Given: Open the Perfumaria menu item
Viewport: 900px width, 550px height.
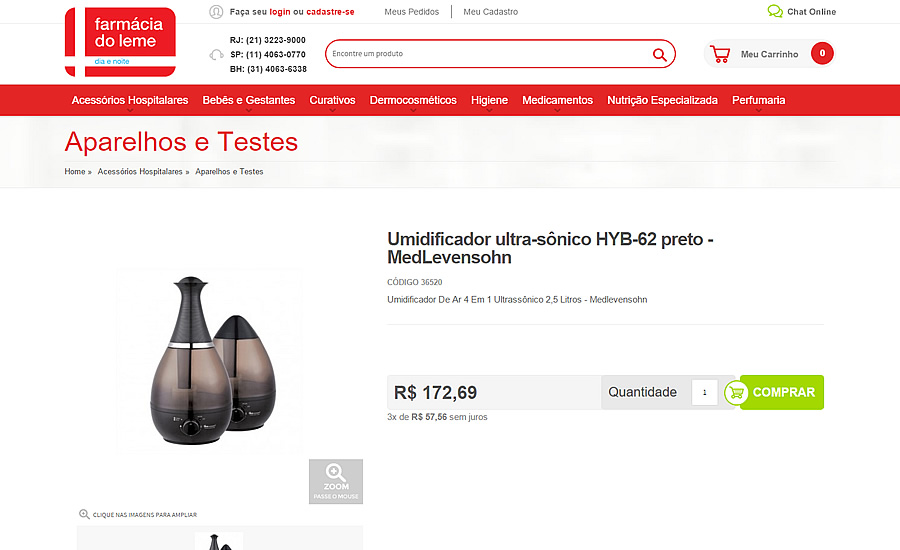Looking at the screenshot, I should click(x=758, y=100).
